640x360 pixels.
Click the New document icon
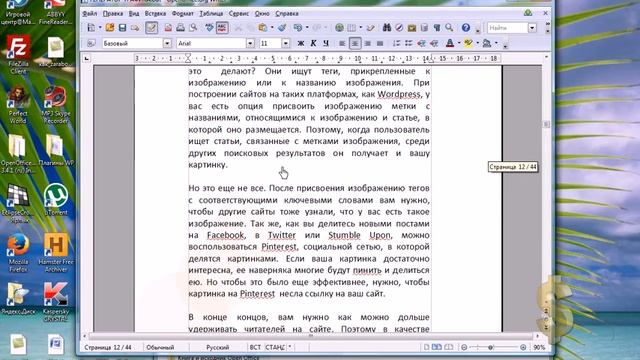tap(91, 28)
